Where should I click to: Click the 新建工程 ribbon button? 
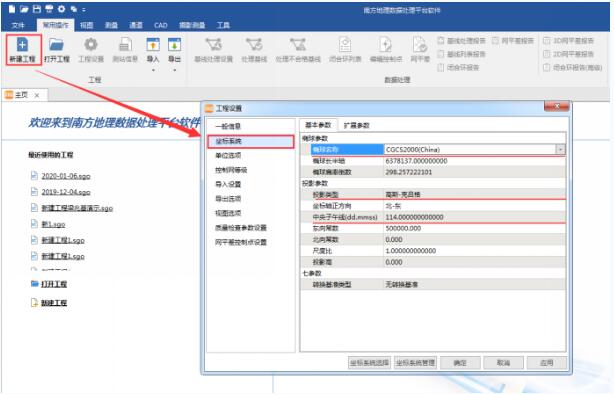pos(23,50)
